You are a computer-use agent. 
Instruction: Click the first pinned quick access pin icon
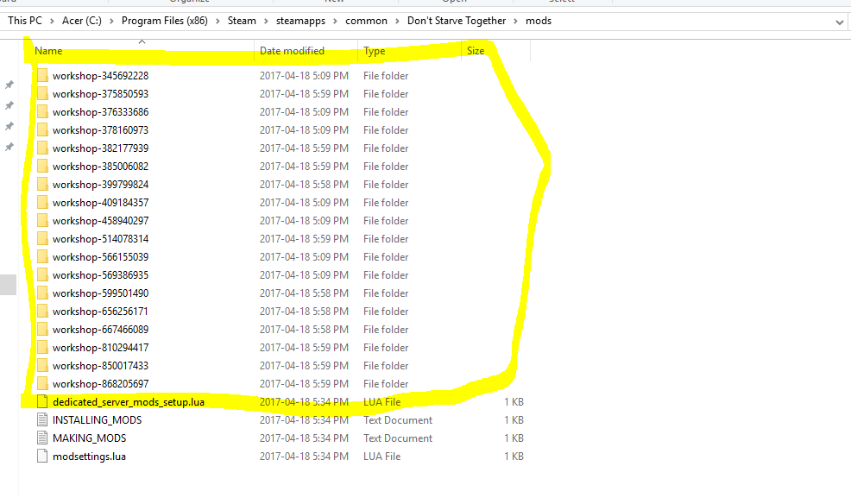point(9,85)
